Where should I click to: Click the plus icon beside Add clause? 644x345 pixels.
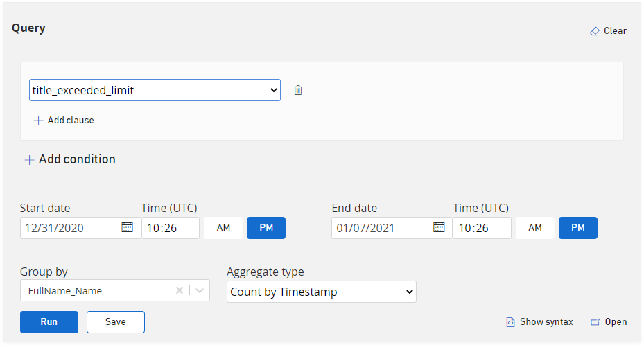38,121
